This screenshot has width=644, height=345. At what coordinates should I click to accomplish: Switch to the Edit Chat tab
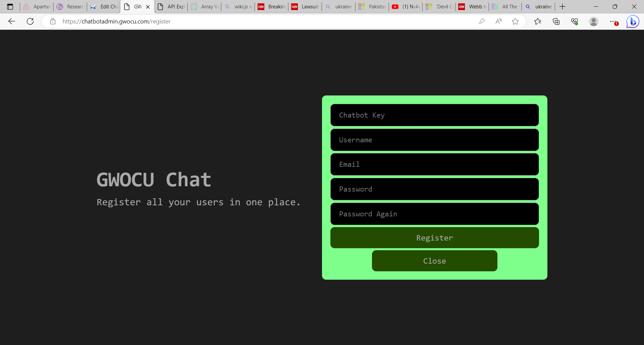coord(105,7)
